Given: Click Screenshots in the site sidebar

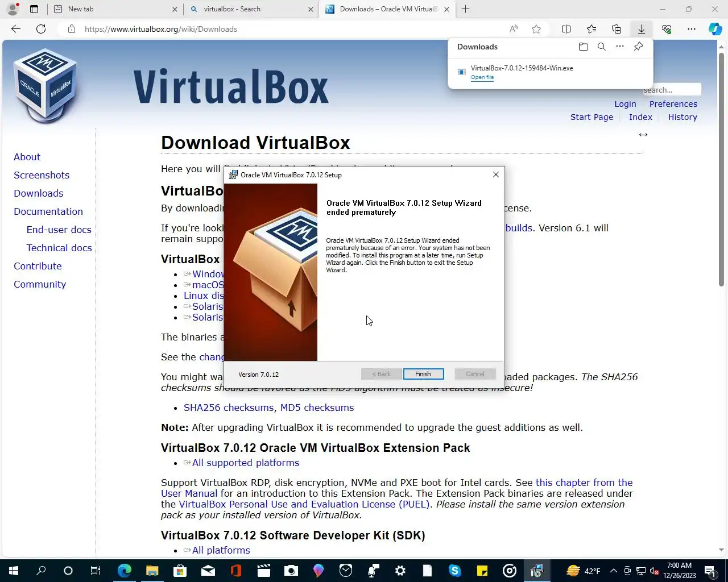Looking at the screenshot, I should pyautogui.click(x=42, y=175).
